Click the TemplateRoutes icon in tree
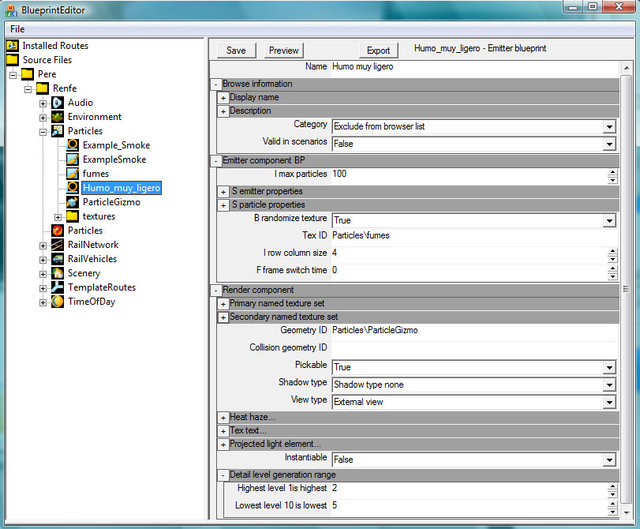This screenshot has height=529, width=640. click(x=58, y=288)
